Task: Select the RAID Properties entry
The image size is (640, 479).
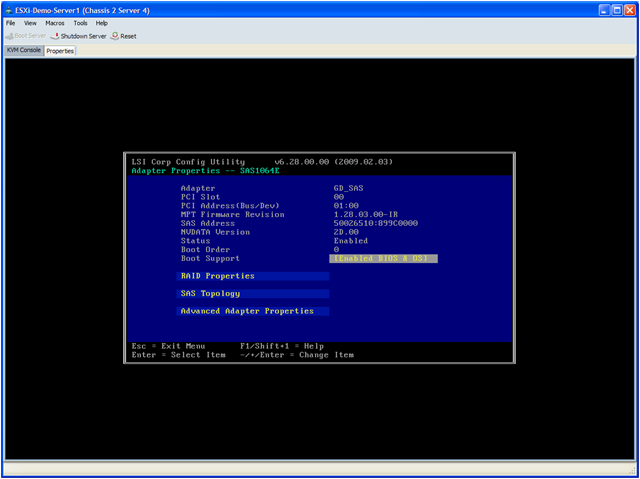Action: (253, 276)
